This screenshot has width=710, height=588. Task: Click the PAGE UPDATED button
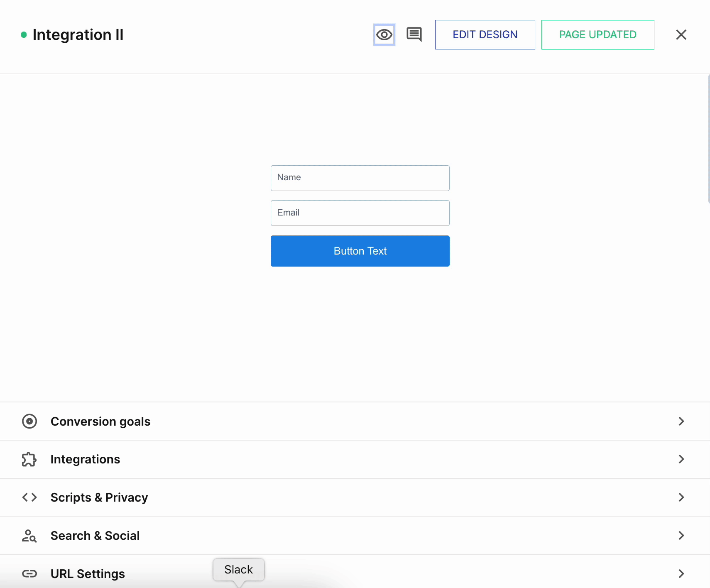point(597,34)
